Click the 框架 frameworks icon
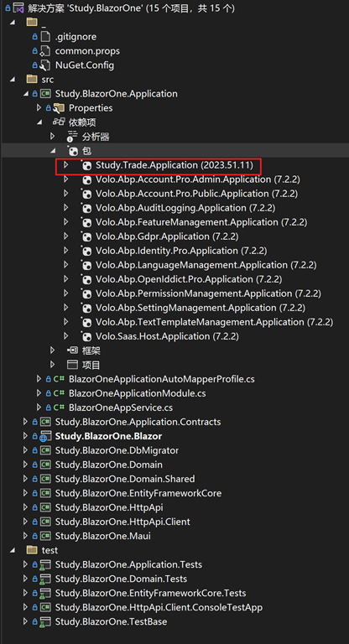 coord(72,351)
